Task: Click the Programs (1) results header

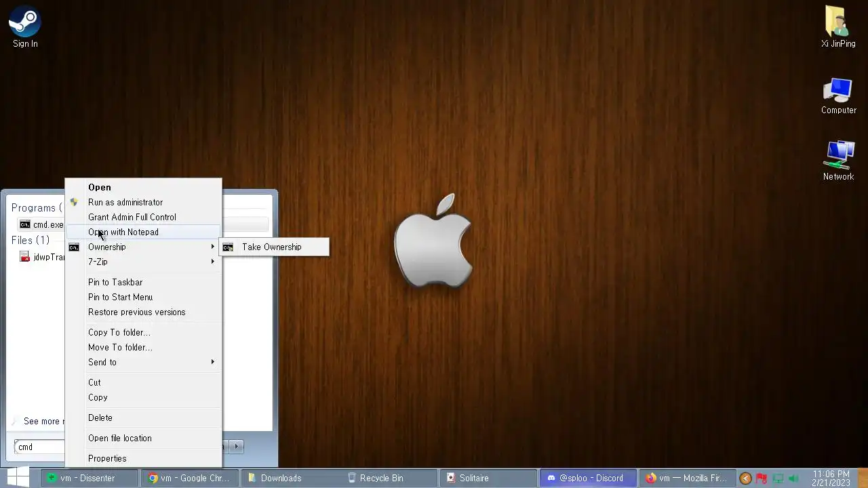Action: (x=37, y=207)
